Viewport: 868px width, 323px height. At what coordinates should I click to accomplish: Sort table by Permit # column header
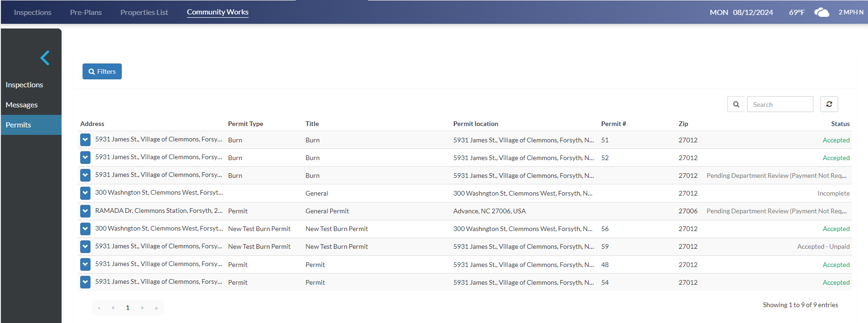click(x=613, y=124)
